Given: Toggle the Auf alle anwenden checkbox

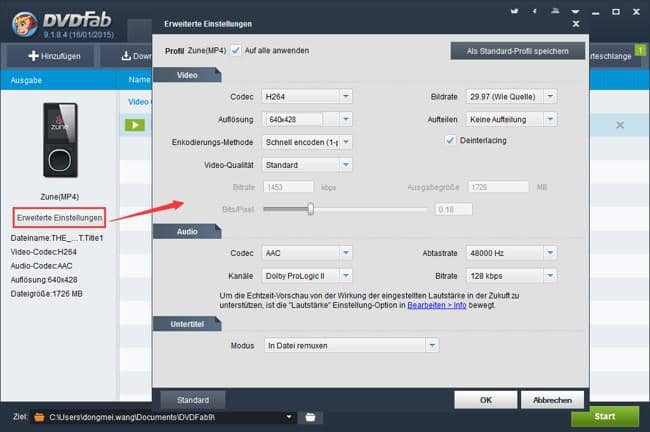Looking at the screenshot, I should [235, 51].
